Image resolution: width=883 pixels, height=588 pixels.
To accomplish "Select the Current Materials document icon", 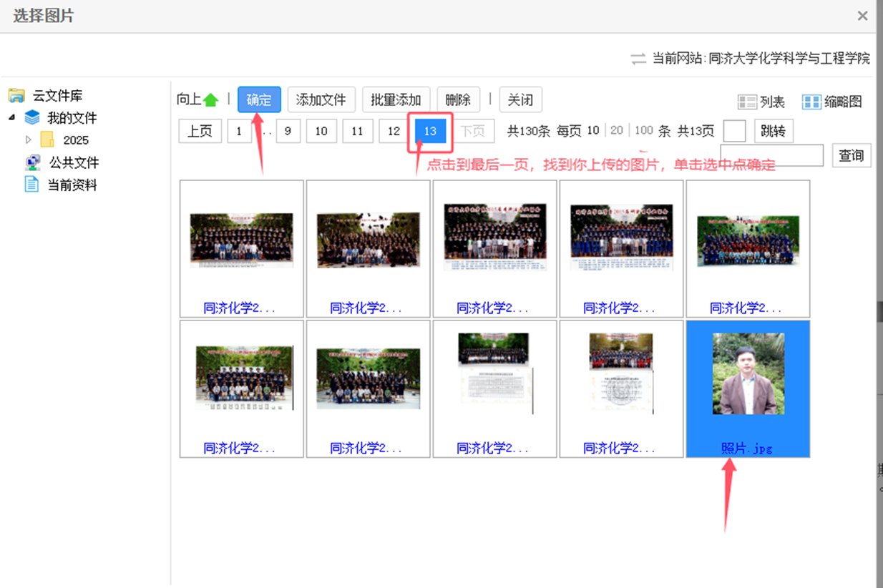I will pos(31,185).
